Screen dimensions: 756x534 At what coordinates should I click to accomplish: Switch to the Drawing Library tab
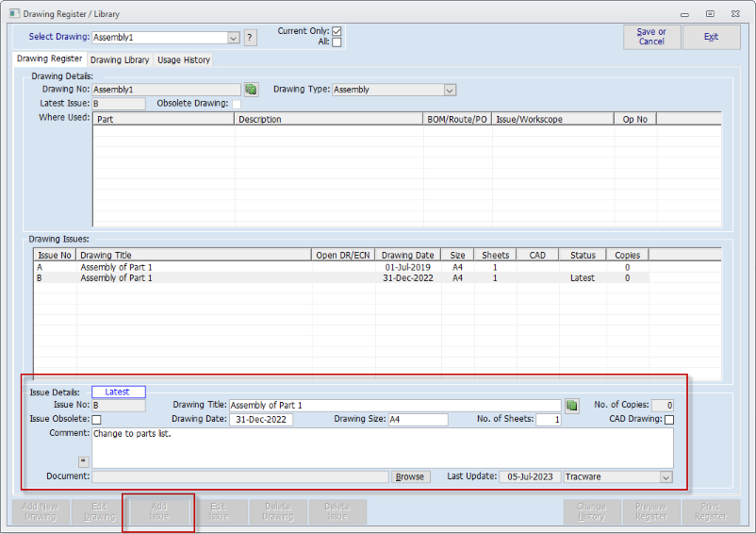pyautogui.click(x=120, y=59)
